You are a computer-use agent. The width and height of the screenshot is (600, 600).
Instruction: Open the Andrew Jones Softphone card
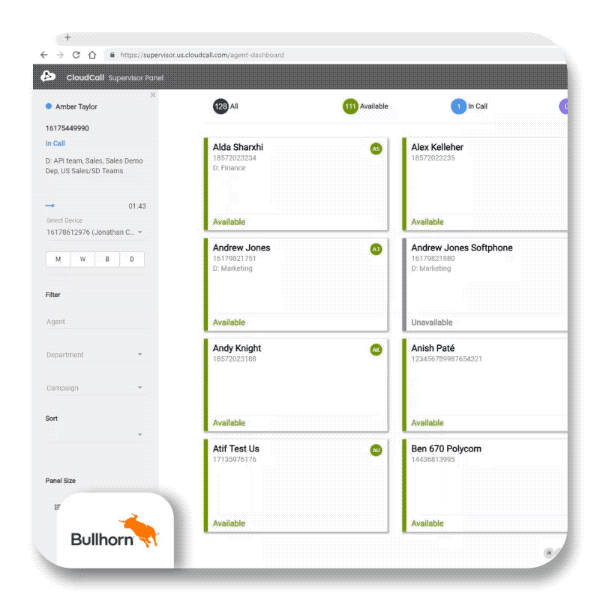click(485, 285)
